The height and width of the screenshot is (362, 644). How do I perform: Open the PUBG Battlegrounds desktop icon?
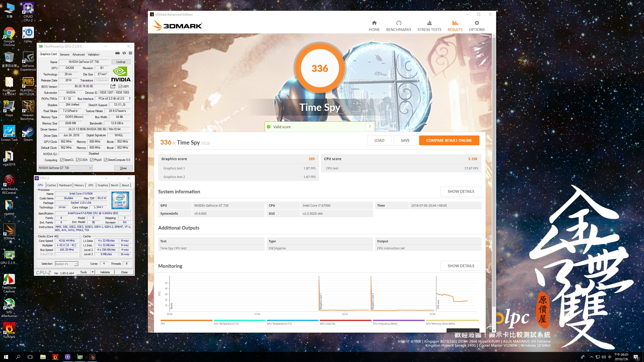pos(28,86)
